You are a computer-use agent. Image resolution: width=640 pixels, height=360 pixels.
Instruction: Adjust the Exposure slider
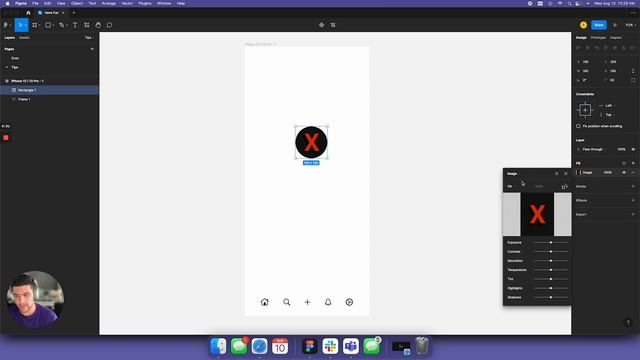coord(551,242)
